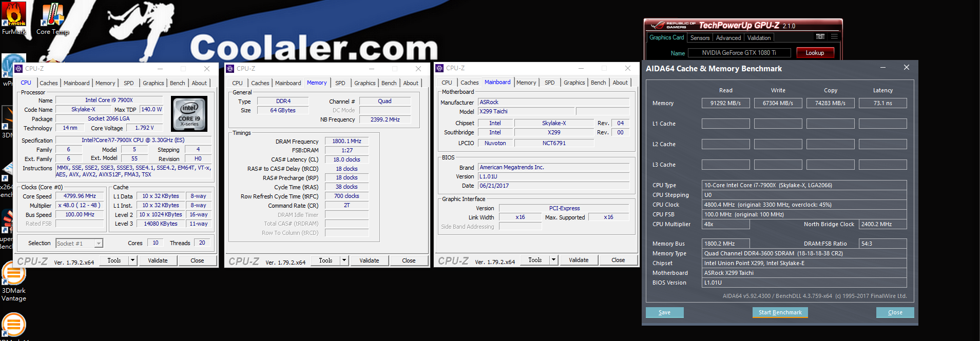Click the mainboard Model value X299 Taichi
The width and height of the screenshot is (980, 341).
pyautogui.click(x=526, y=111)
